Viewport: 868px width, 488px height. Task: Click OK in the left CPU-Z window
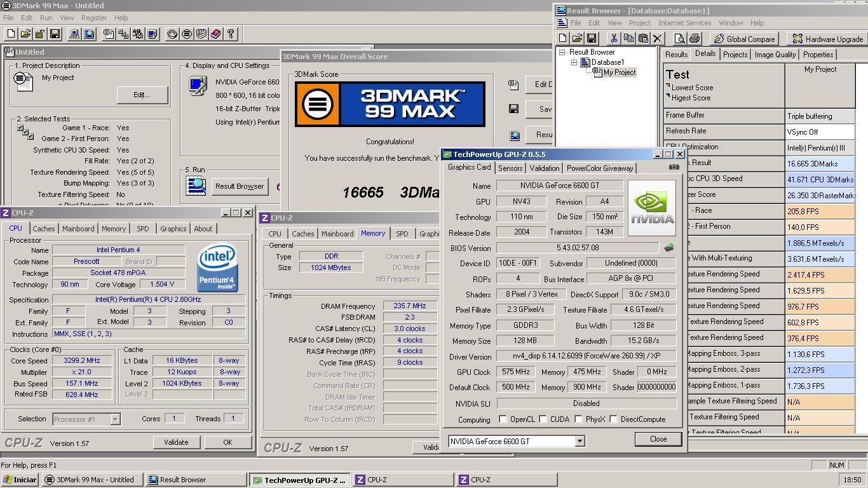click(x=227, y=442)
